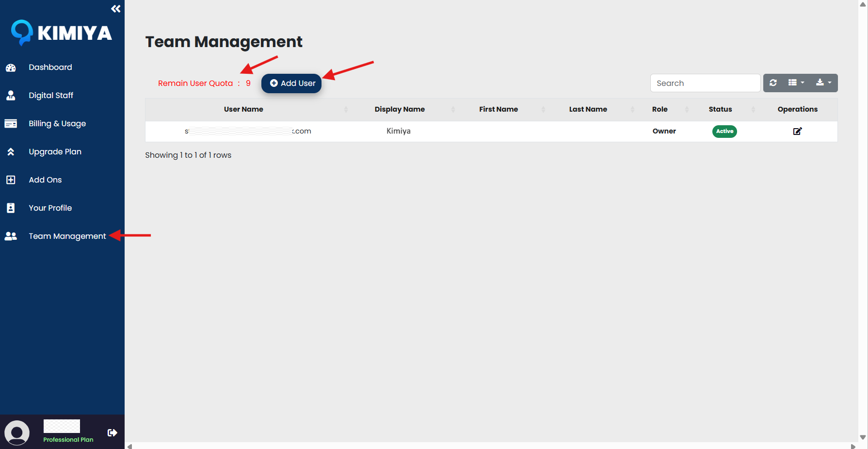Click the Digital Staff person icon
This screenshot has height=449, width=868.
click(x=11, y=95)
